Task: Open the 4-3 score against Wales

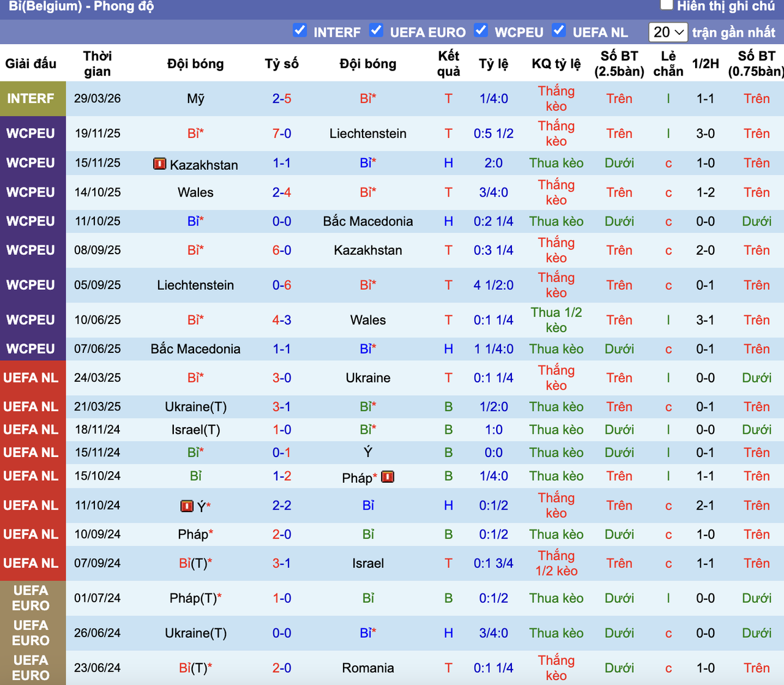Action: coord(282,320)
